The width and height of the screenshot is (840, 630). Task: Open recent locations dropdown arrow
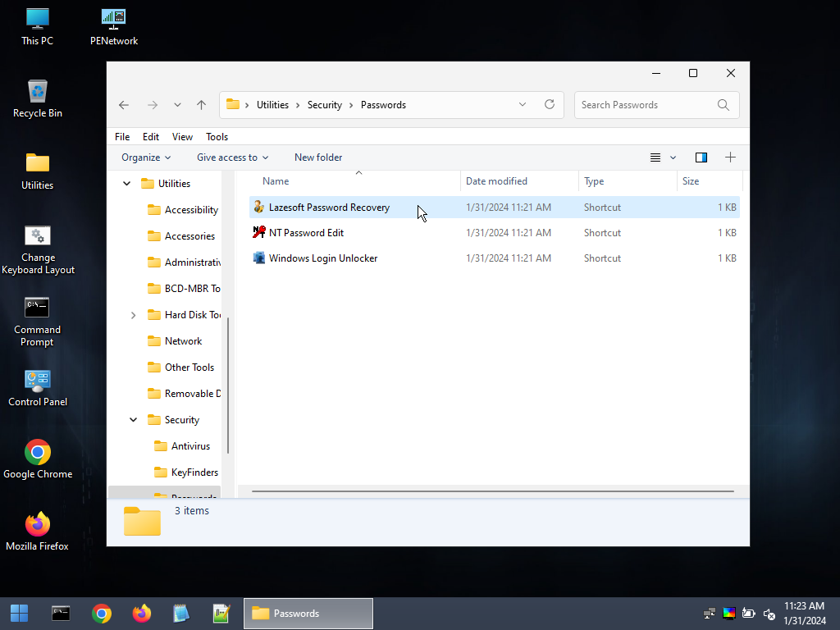click(177, 105)
